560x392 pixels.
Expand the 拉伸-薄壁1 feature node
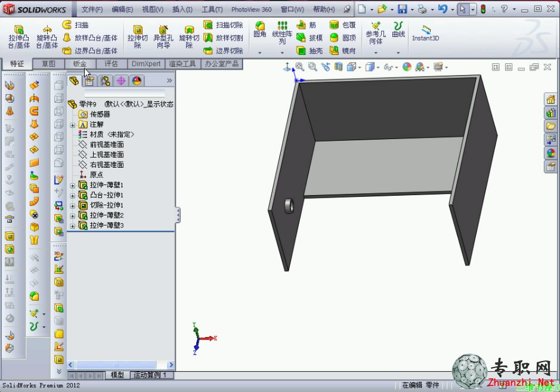pyautogui.click(x=73, y=186)
